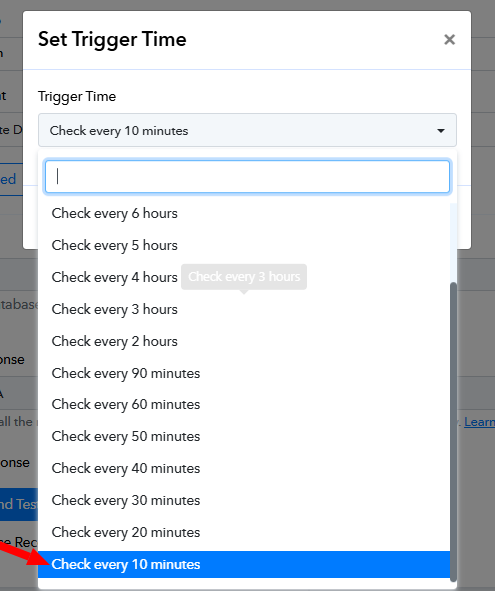
Task: Close the Set Trigger Time dialog
Action: [x=449, y=40]
